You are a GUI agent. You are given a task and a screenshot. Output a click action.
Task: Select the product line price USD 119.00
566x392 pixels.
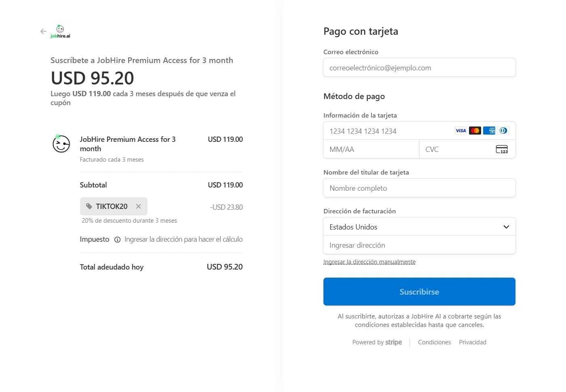tap(225, 139)
